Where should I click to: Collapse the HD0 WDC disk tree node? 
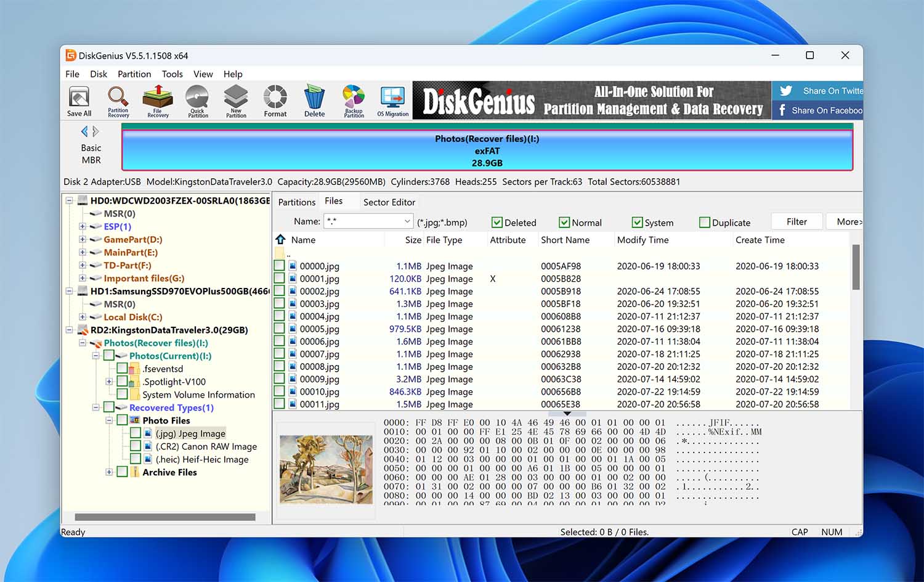(69, 200)
